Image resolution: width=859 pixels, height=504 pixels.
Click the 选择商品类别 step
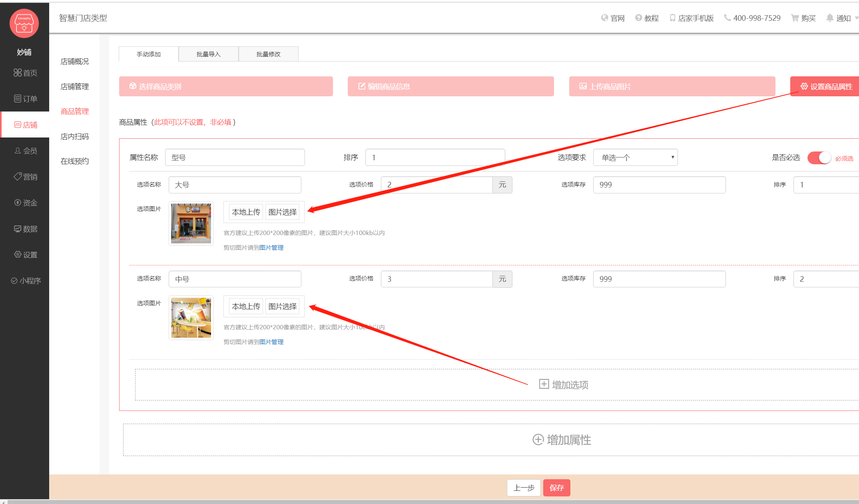(226, 86)
